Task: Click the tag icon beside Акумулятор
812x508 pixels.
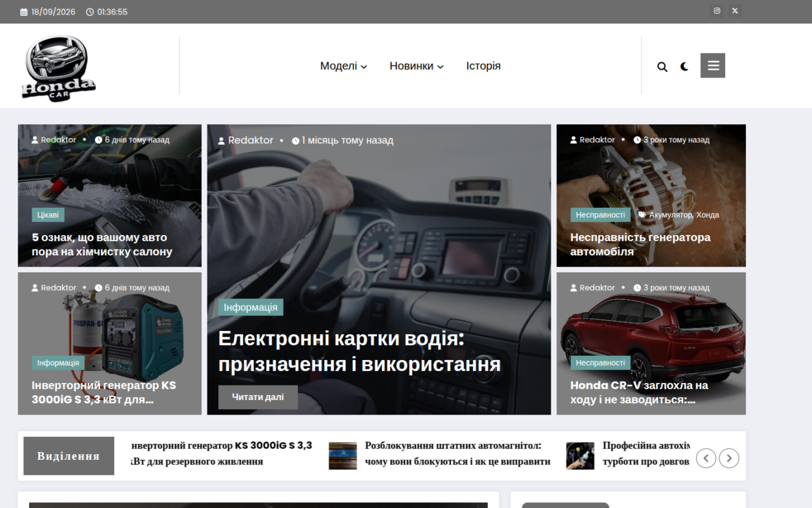Action: (x=642, y=215)
